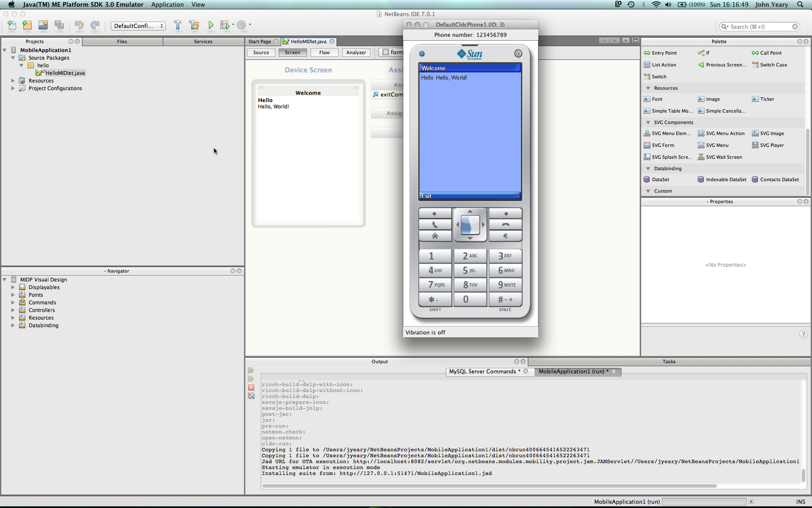Toggle the Flow view button
Image resolution: width=812 pixels, height=508 pixels.
pos(324,52)
